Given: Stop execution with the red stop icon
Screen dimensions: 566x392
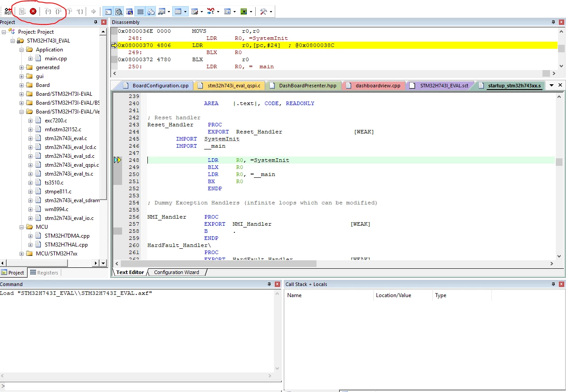Looking at the screenshot, I should (33, 11).
